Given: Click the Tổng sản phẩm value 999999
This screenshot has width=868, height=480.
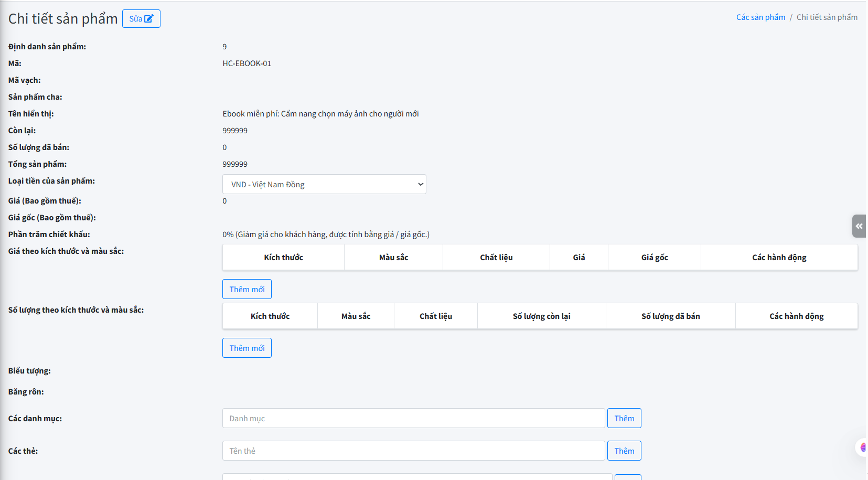Looking at the screenshot, I should click(235, 164).
